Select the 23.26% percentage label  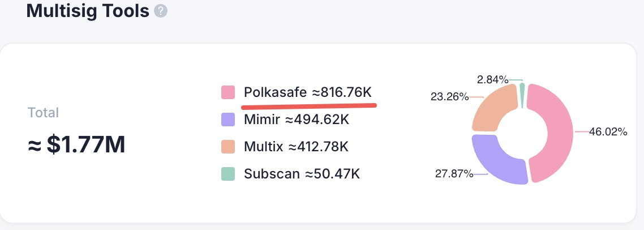point(449,97)
